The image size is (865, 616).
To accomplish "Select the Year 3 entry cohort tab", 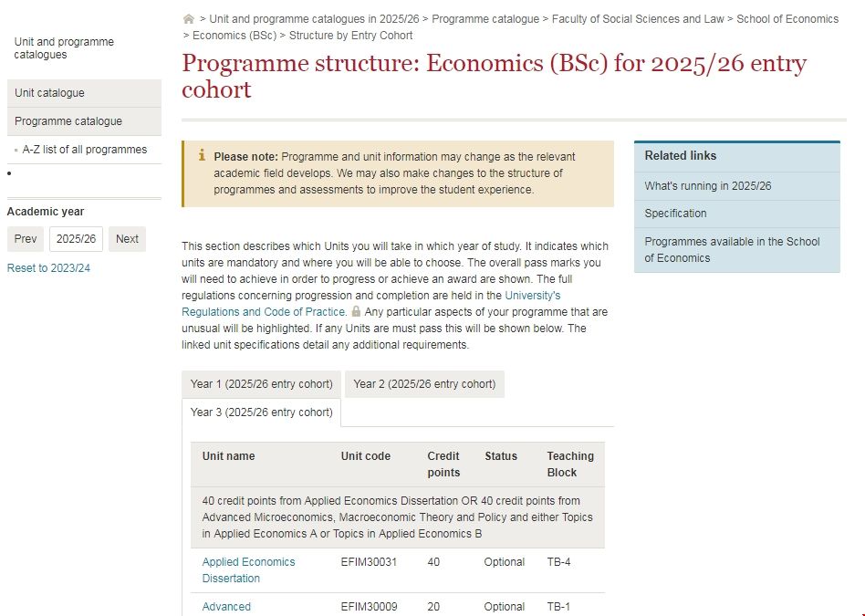I will pyautogui.click(x=260, y=412).
